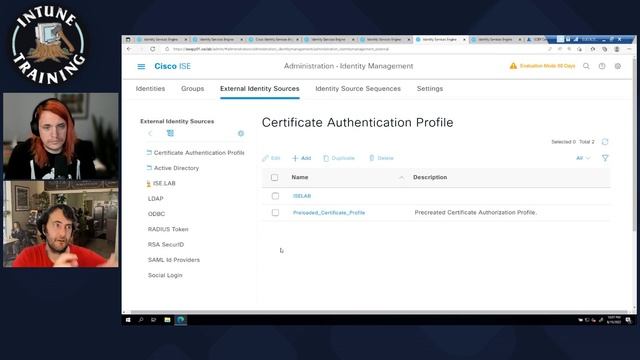640x360 pixels.
Task: Select RADIUS Token in the tree
Action: tap(168, 229)
